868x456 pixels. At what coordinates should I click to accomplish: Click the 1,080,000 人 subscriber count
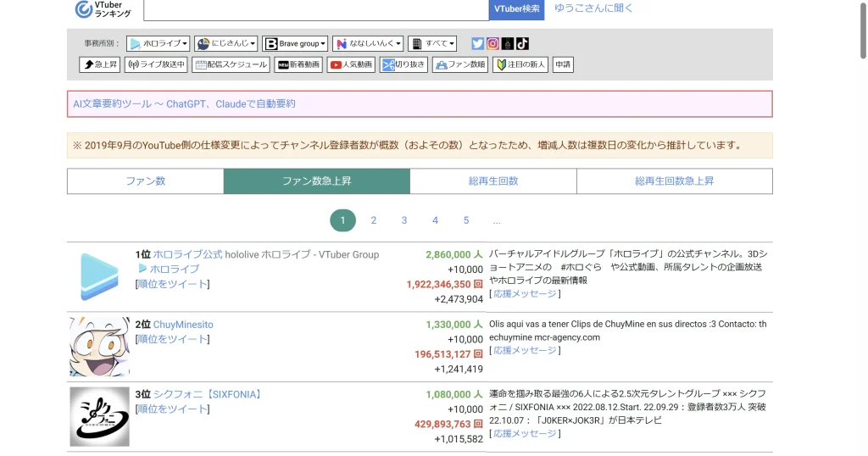[x=454, y=395]
